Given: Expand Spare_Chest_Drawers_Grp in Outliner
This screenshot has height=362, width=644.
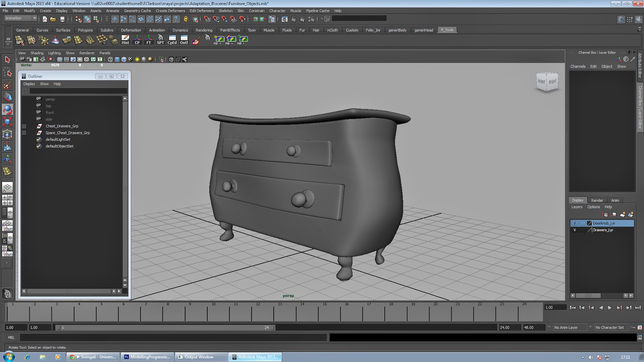Looking at the screenshot, I should pyautogui.click(x=24, y=133).
